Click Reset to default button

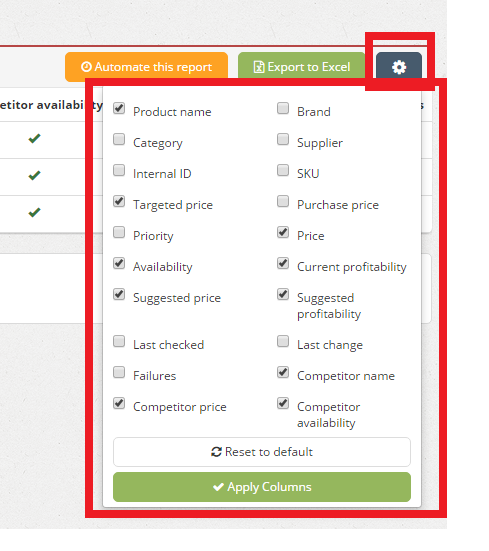262,452
